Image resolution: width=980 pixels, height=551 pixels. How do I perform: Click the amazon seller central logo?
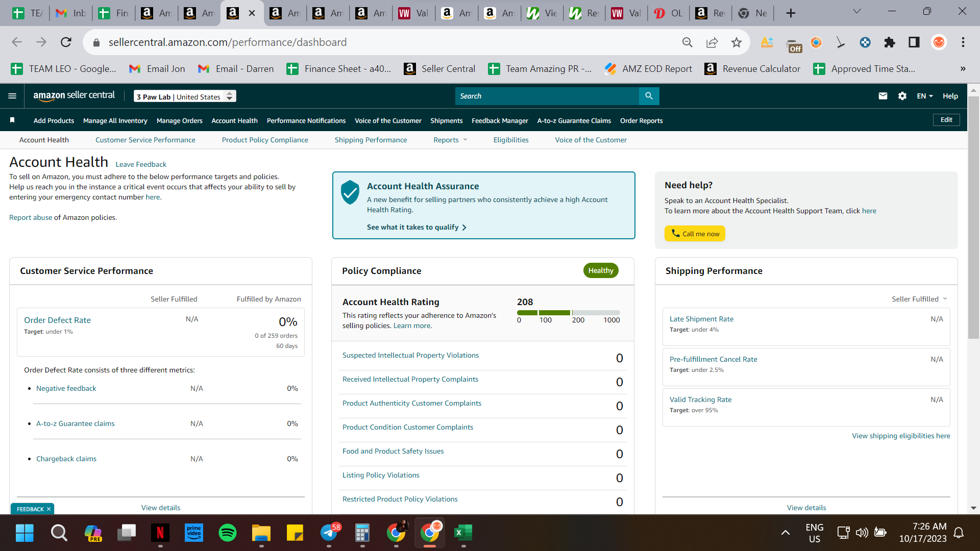(x=74, y=96)
